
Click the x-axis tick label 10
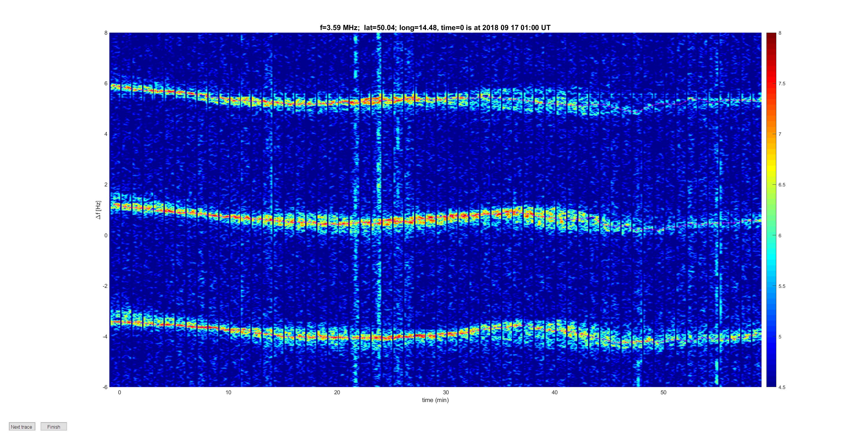pyautogui.click(x=228, y=392)
